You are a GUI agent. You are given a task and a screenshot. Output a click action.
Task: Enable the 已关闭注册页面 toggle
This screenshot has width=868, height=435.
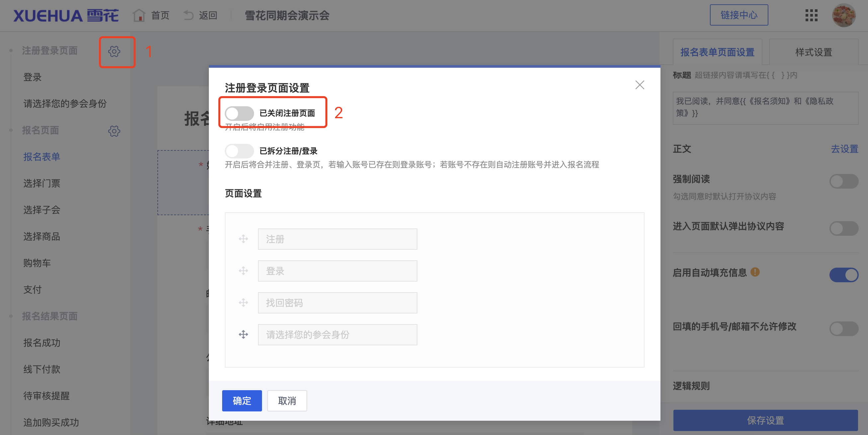239,114
